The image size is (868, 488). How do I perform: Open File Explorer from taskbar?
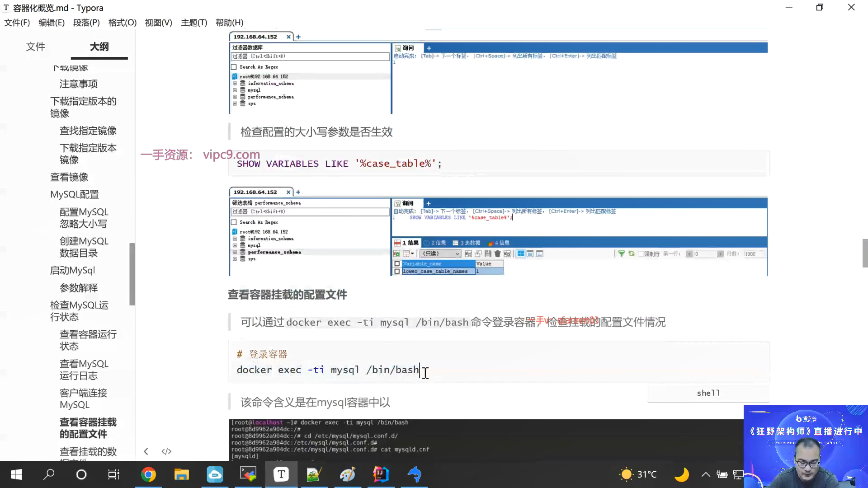point(181,474)
